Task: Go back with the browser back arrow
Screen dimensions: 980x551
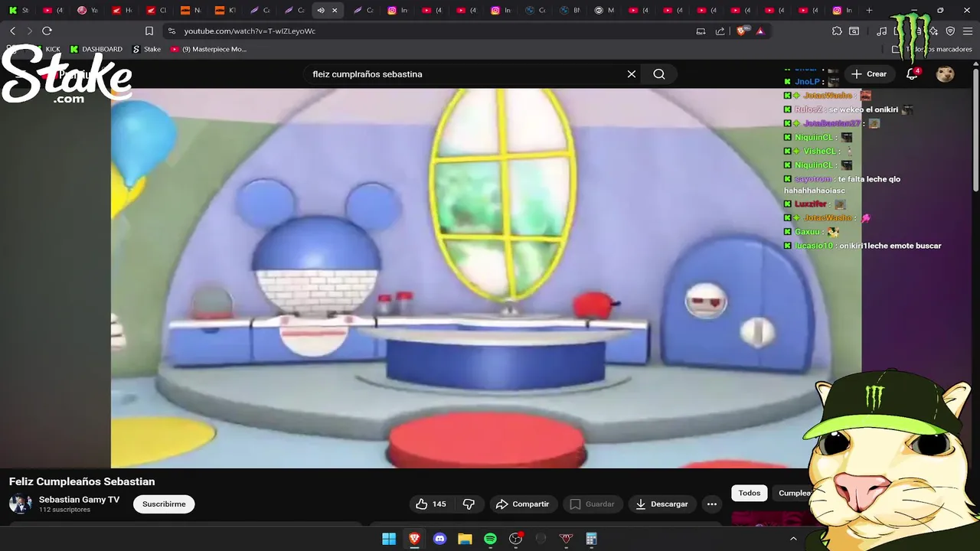Action: [13, 31]
